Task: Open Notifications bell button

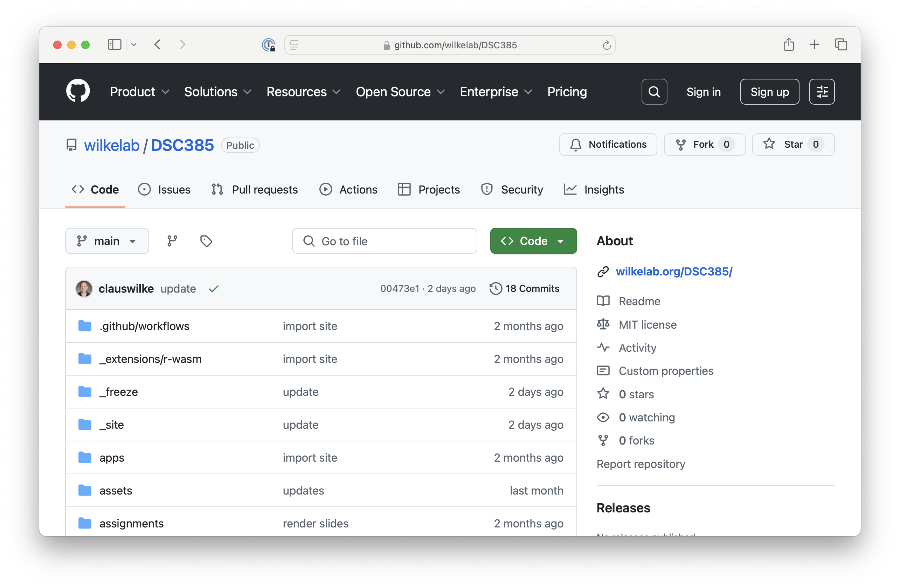Action: (x=608, y=144)
